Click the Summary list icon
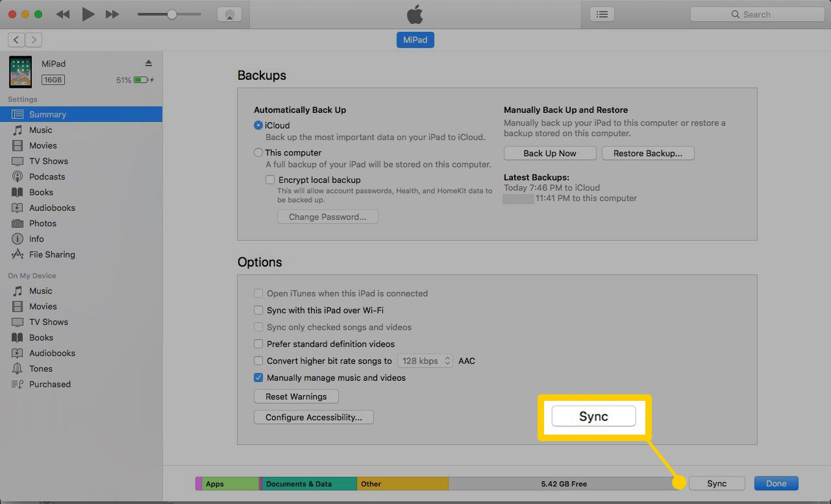Viewport: 831px width, 504px height. (18, 114)
